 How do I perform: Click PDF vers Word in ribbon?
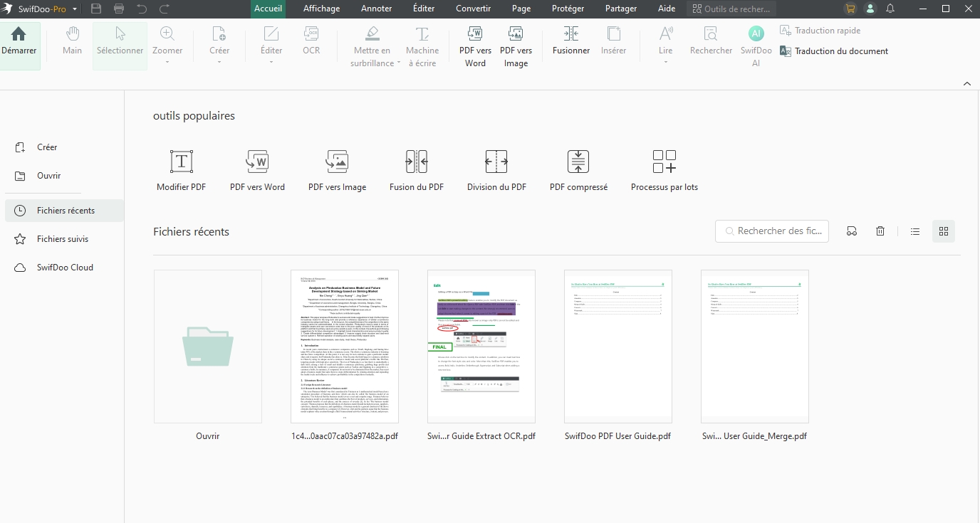pyautogui.click(x=475, y=47)
